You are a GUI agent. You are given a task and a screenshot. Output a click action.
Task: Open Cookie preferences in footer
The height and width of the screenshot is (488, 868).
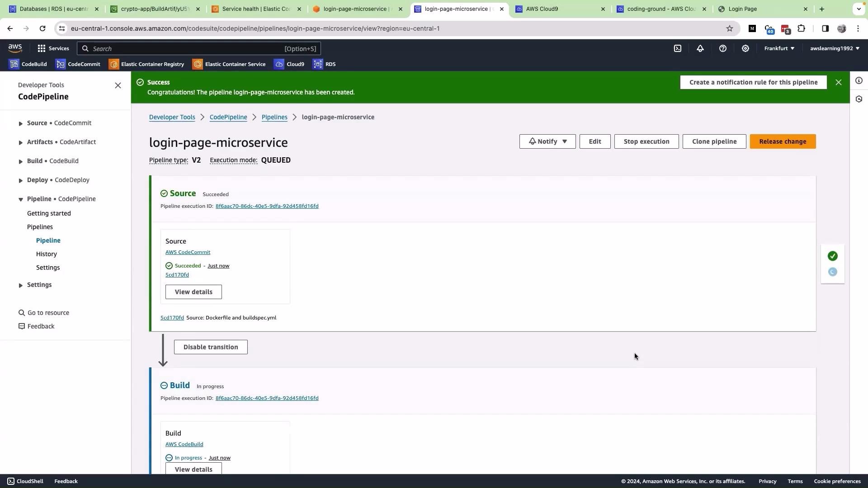837,481
